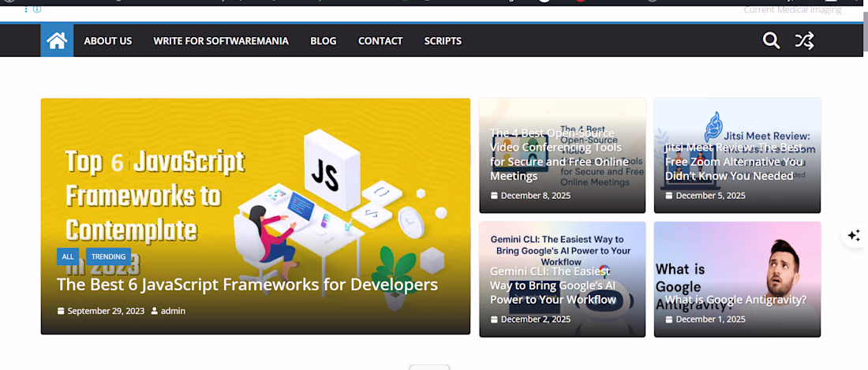Open What is Google Antigravity article

click(x=735, y=300)
